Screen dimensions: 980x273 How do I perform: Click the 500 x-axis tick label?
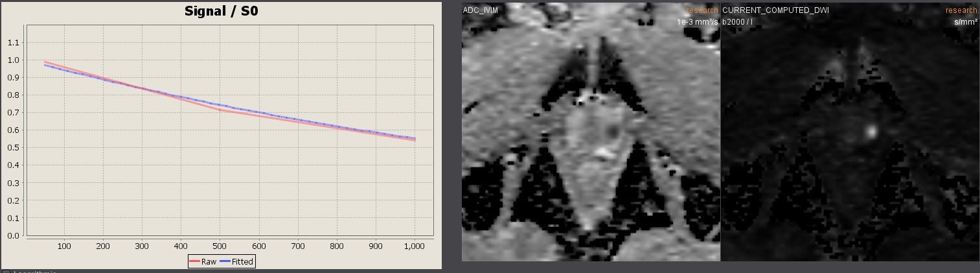pyautogui.click(x=220, y=246)
